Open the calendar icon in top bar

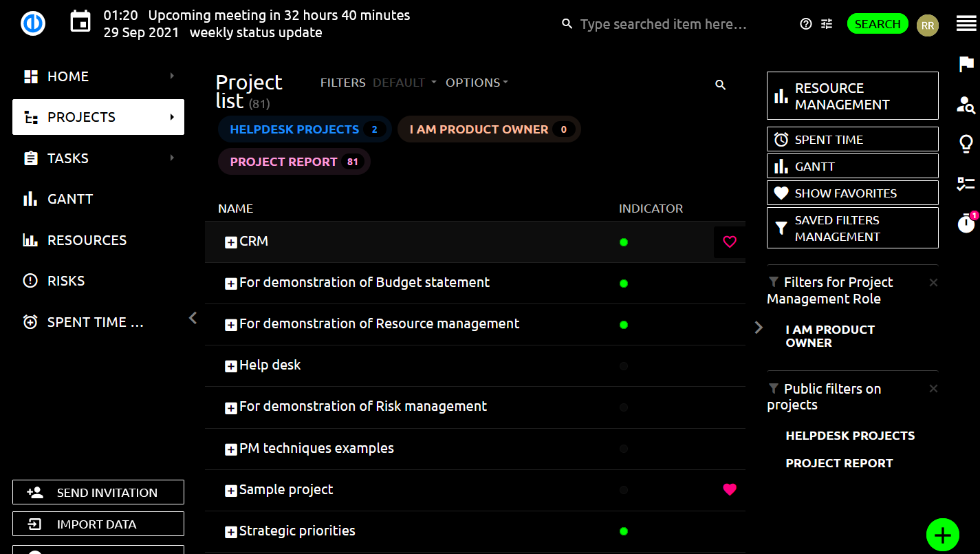[80, 22]
